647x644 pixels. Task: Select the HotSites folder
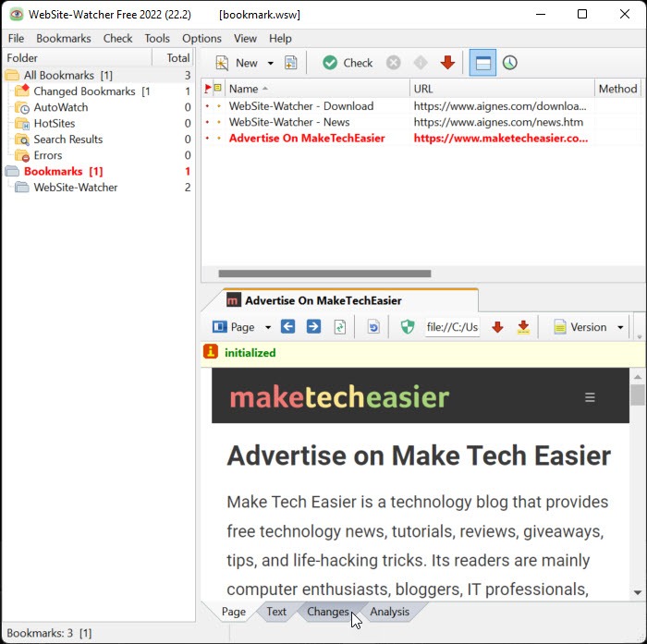coord(98,124)
